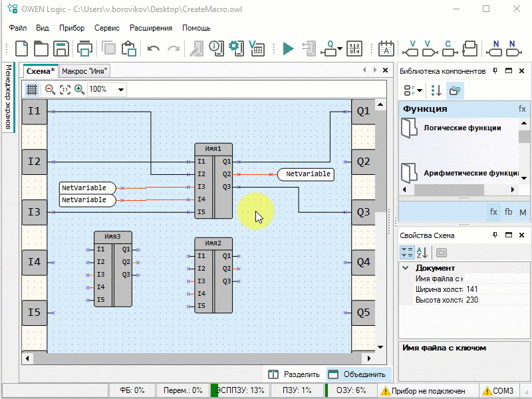Start simulation with the green play icon
The height and width of the screenshot is (399, 532).
pos(288,49)
